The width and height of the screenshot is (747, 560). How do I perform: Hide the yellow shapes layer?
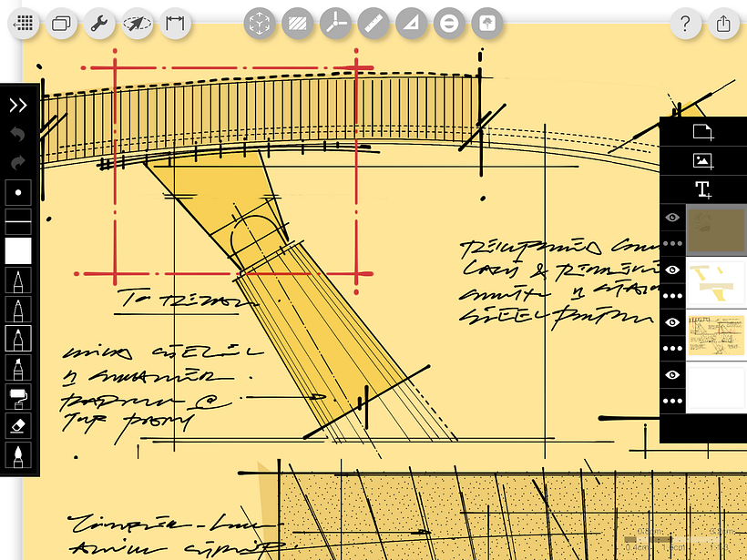tap(672, 270)
